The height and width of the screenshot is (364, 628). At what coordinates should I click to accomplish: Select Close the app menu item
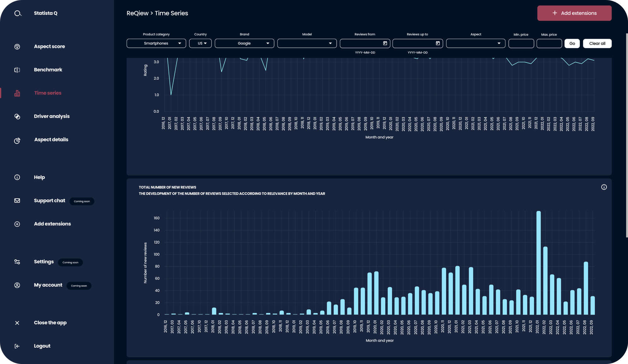point(50,323)
